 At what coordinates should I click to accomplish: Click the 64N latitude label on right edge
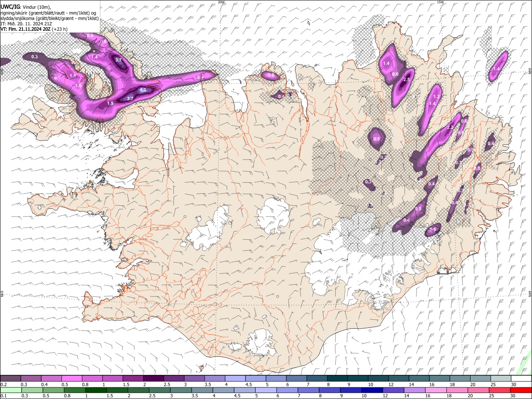(530, 293)
